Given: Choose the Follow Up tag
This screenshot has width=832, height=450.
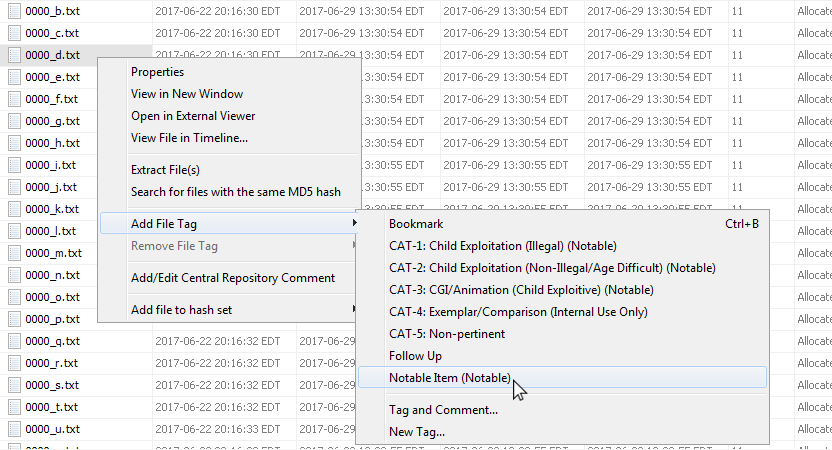Looking at the screenshot, I should coord(415,356).
